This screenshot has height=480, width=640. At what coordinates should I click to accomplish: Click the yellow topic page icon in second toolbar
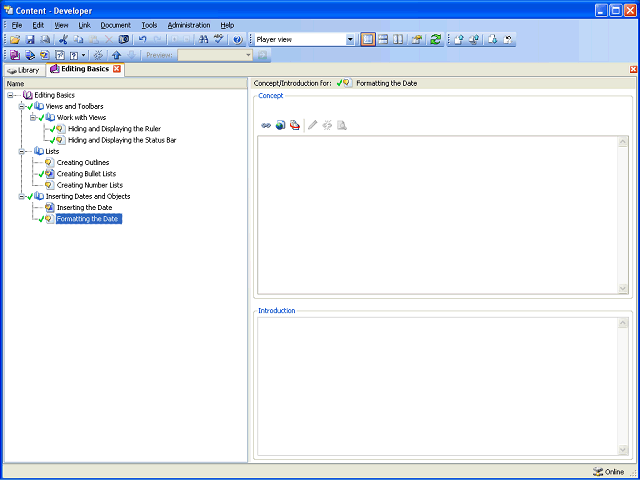(45, 55)
